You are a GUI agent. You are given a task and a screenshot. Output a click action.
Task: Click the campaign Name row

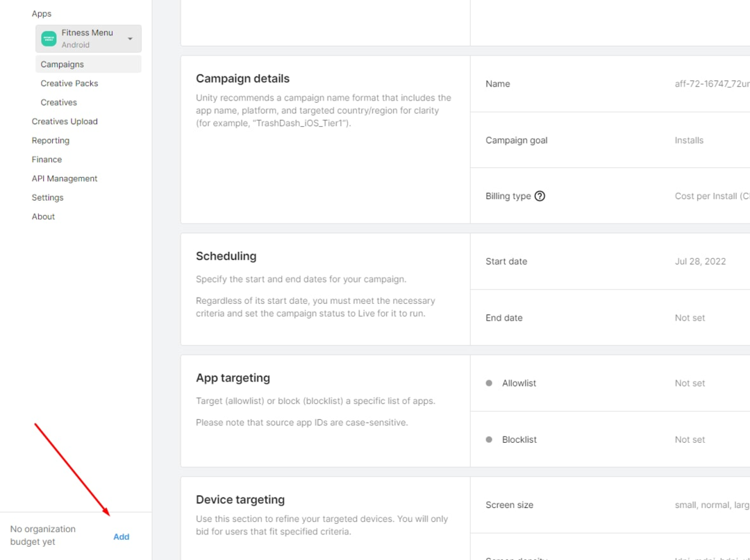(x=610, y=84)
